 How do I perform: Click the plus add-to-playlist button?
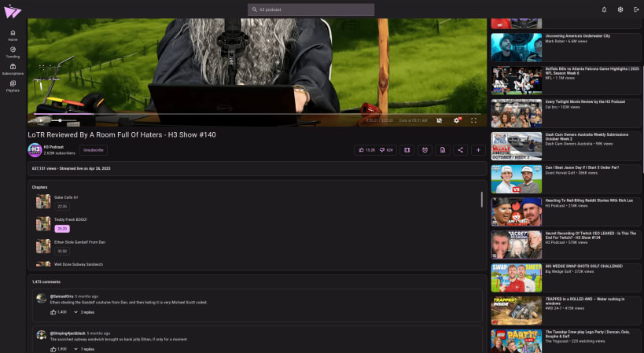478,150
